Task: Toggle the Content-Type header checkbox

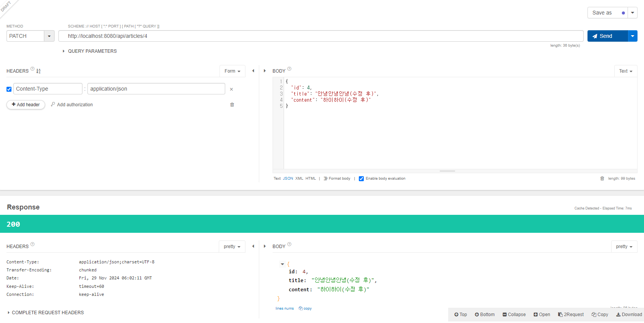Action: [9, 89]
